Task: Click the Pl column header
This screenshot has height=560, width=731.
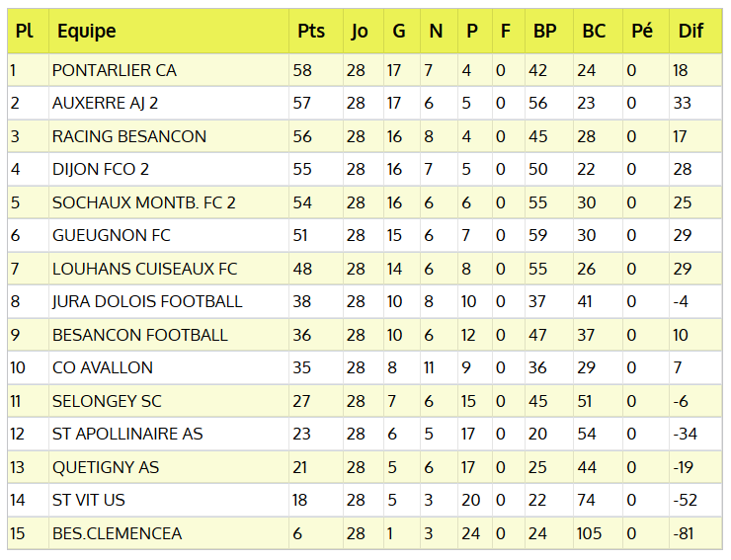Action: pyautogui.click(x=25, y=32)
